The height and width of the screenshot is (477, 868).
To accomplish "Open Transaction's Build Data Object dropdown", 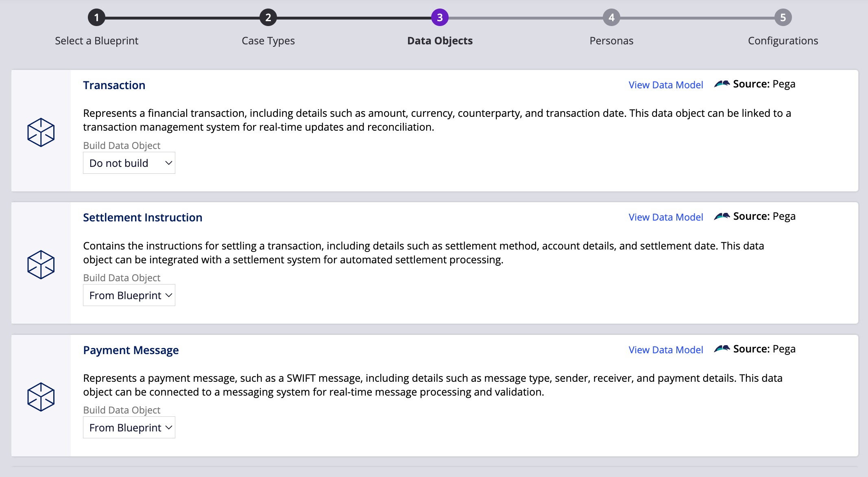I will coord(129,163).
